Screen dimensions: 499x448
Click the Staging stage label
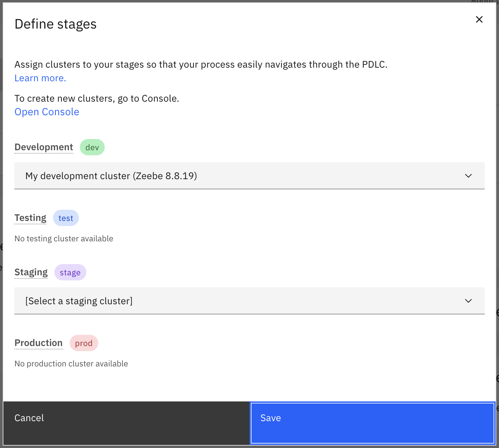tap(31, 272)
